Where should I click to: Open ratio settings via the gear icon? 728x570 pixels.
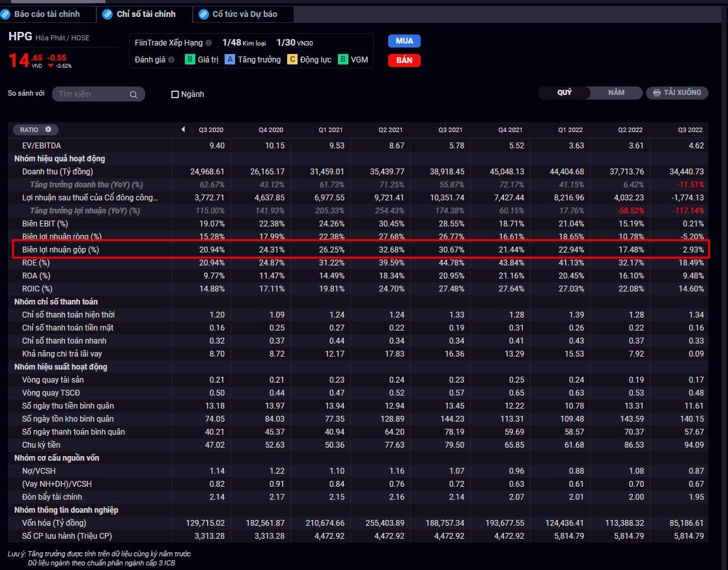(x=48, y=129)
